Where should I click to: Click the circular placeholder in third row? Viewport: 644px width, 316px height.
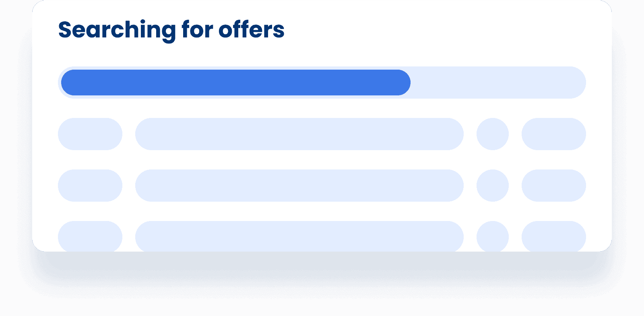click(x=493, y=236)
